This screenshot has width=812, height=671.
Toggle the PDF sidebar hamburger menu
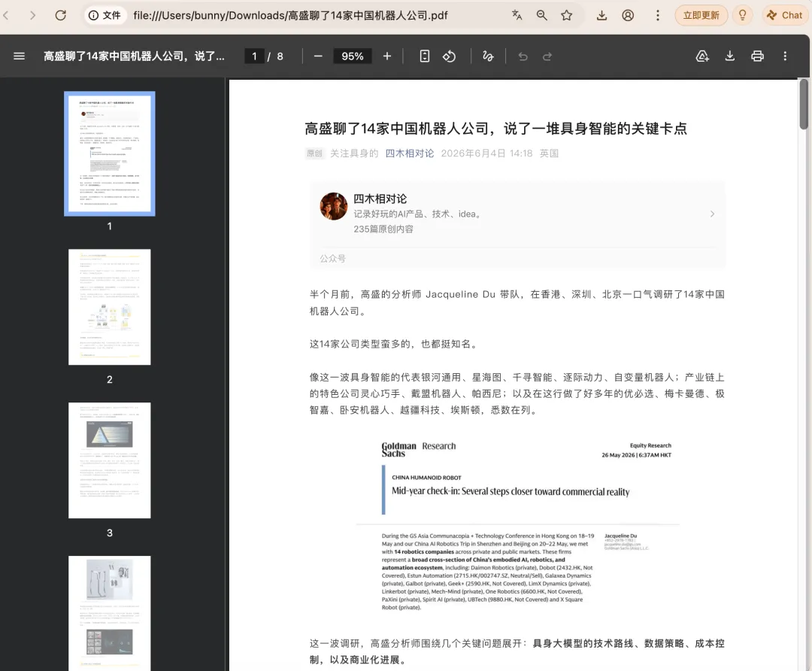[19, 56]
